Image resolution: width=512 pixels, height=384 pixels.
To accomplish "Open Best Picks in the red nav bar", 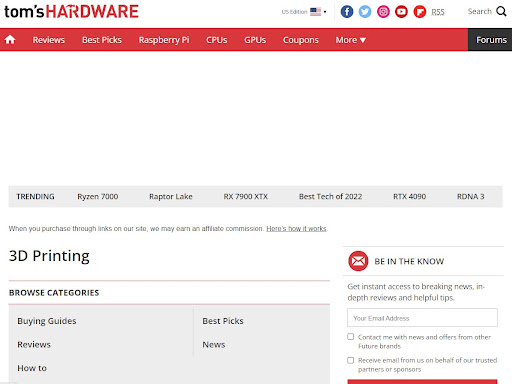I will (x=102, y=40).
